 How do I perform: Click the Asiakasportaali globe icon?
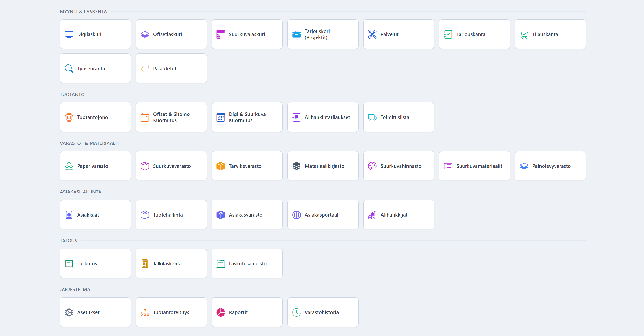click(x=297, y=215)
